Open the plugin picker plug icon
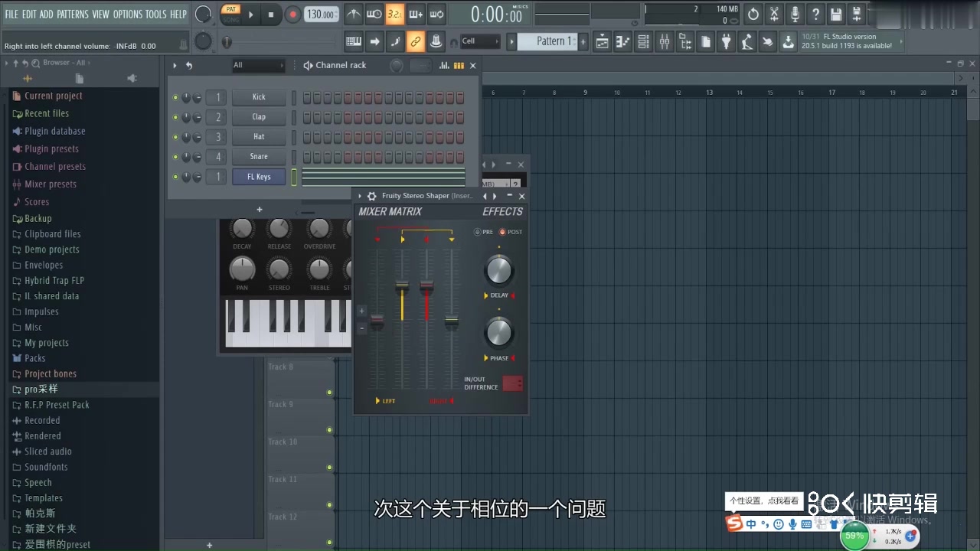The image size is (980, 551). tap(727, 42)
